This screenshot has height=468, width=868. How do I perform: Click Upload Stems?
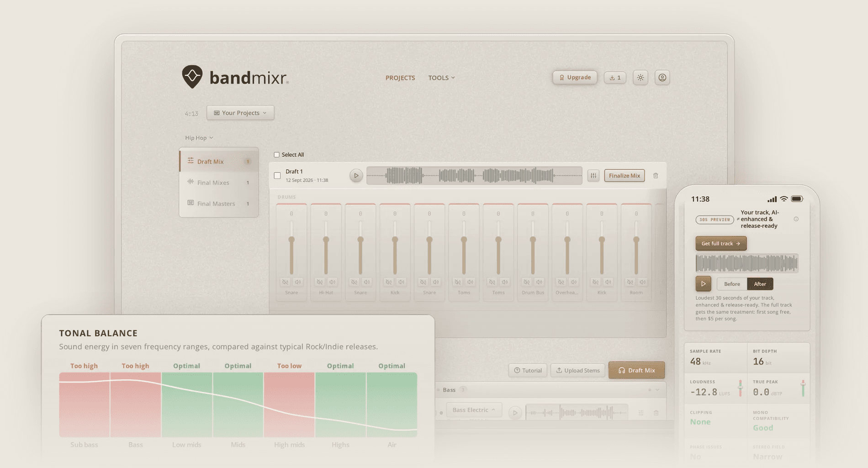tap(578, 370)
